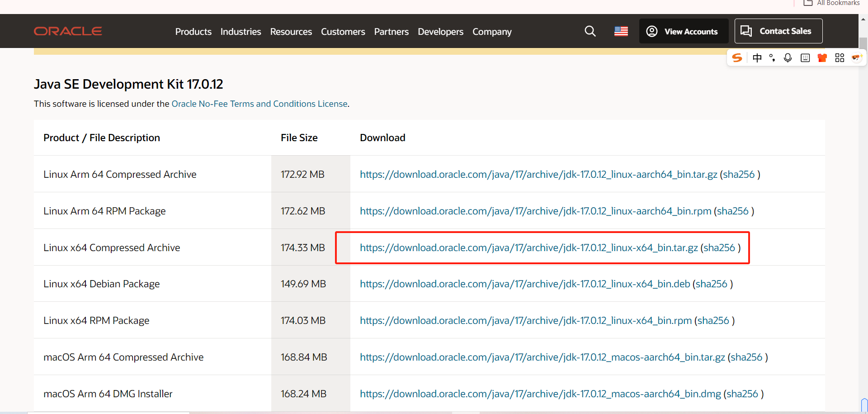Open the Products menu

193,32
